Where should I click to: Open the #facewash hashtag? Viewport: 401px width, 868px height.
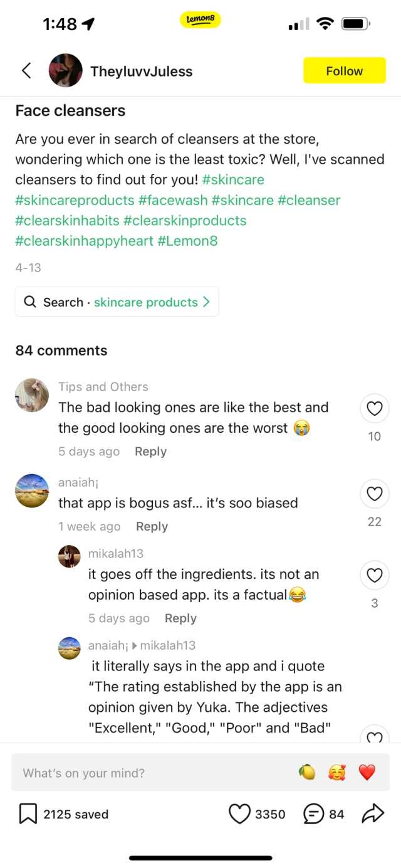(173, 200)
